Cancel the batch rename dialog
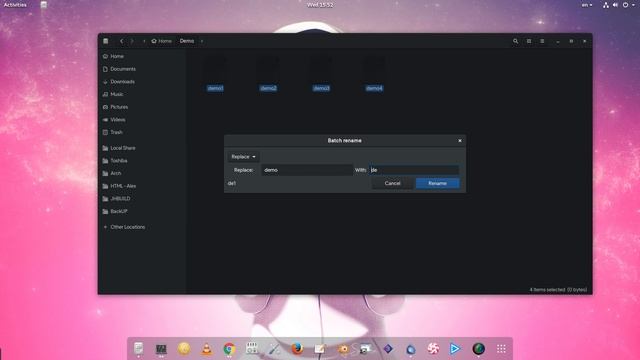Image resolution: width=640 pixels, height=360 pixels. pos(392,183)
